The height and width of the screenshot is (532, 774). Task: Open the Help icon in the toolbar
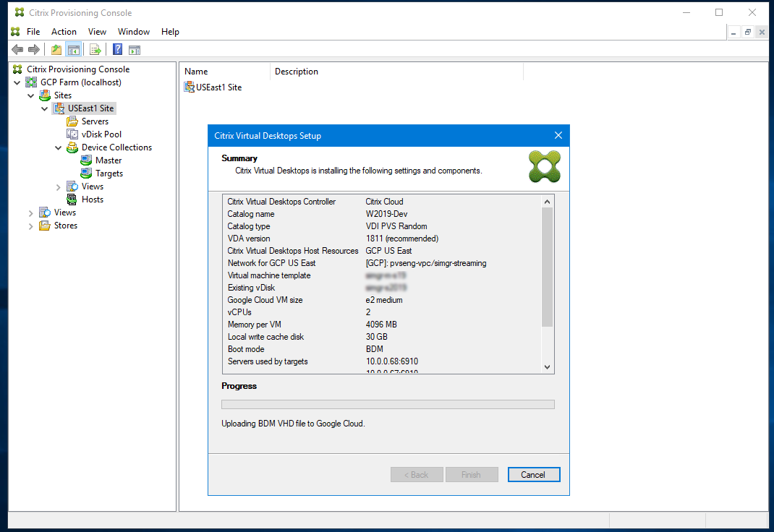pos(116,49)
